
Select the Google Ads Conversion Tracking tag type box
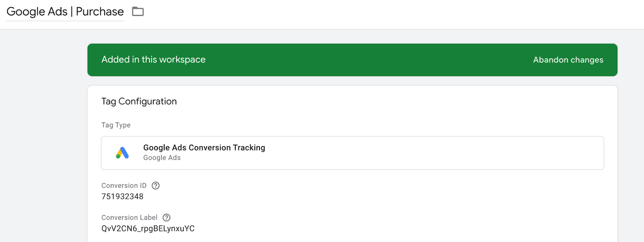point(352,153)
